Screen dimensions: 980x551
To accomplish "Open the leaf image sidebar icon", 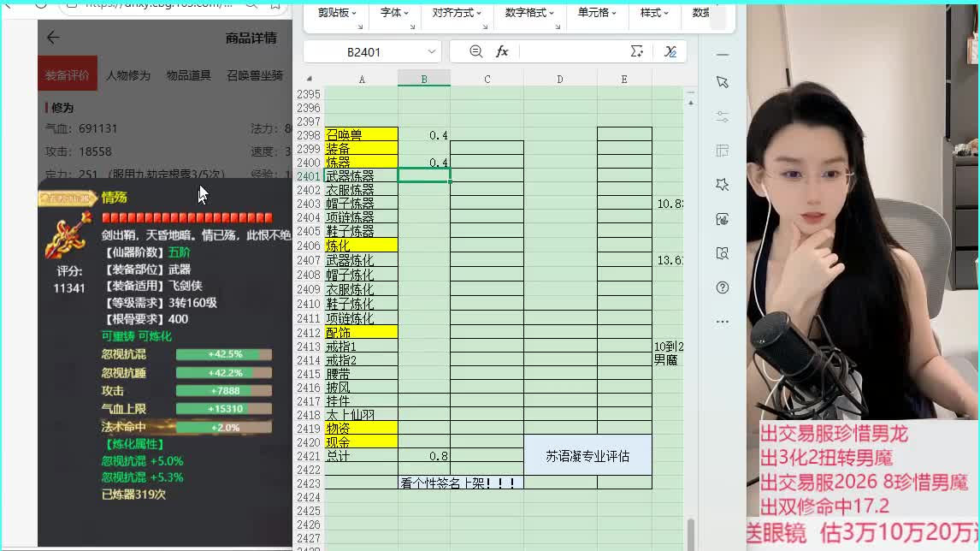I will 723,219.
